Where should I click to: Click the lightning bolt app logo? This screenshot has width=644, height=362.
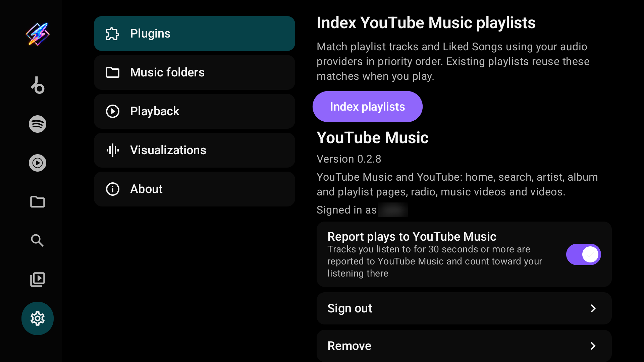tap(38, 34)
